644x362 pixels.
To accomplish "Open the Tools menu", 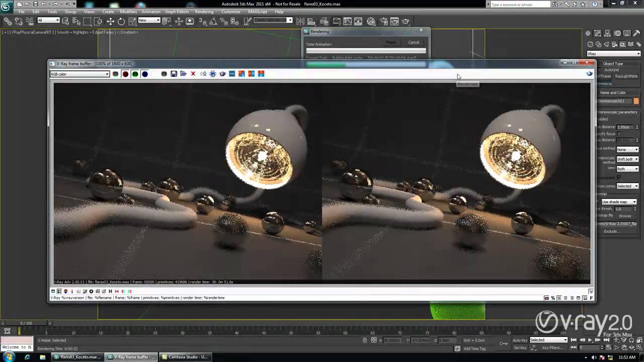I will pos(52,12).
